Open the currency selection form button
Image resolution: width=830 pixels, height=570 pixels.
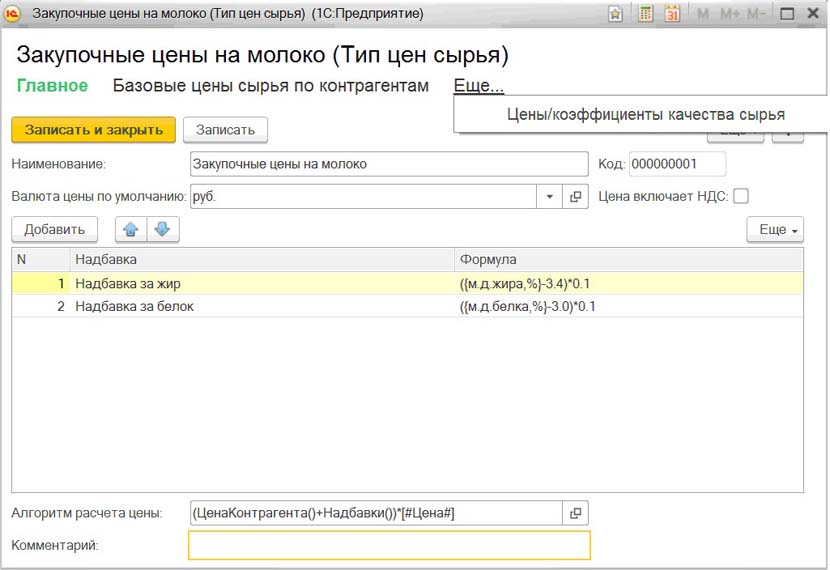click(x=576, y=197)
